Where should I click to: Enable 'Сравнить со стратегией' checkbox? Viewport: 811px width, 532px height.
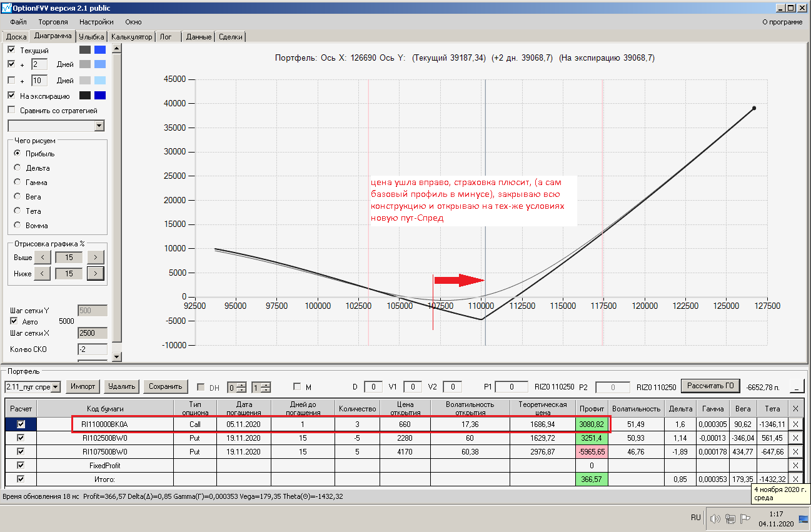[x=11, y=110]
